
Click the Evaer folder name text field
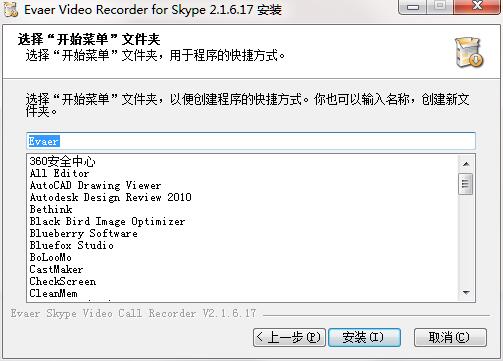[x=251, y=141]
